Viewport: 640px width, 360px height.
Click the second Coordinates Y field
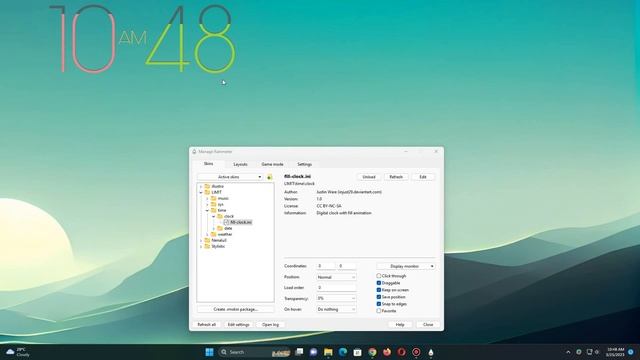coord(347,266)
